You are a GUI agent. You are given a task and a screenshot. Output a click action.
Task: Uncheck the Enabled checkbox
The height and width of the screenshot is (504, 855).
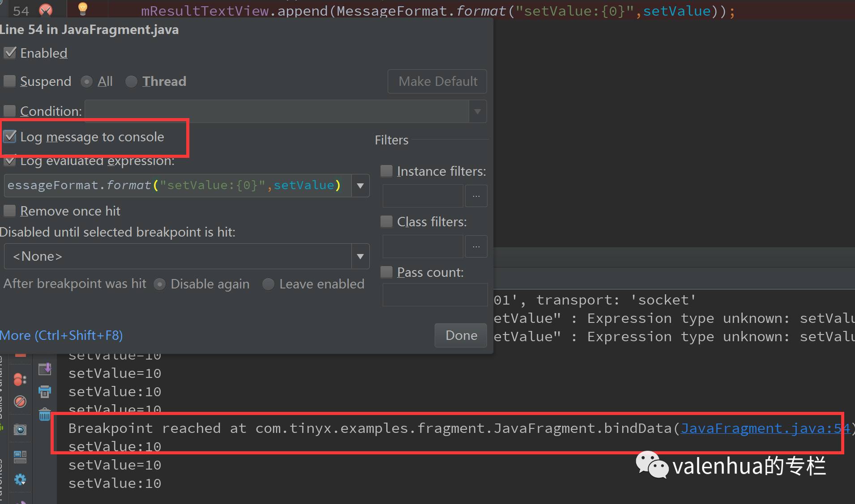[10, 53]
